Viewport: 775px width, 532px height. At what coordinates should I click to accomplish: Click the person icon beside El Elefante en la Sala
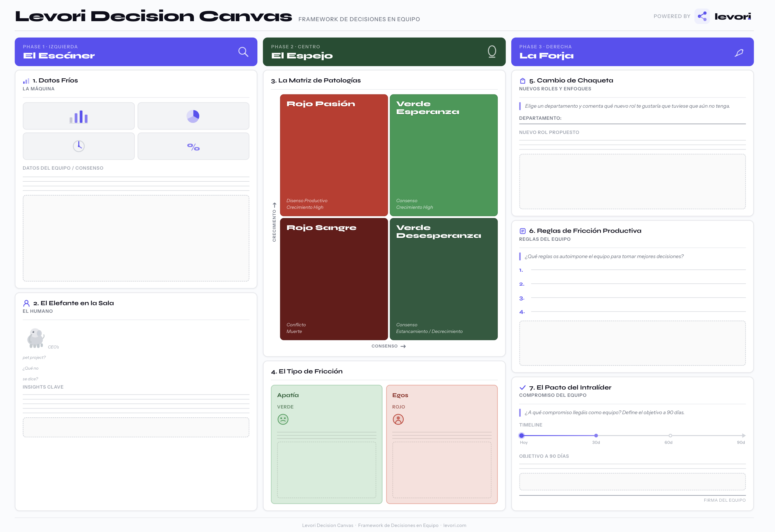[26, 303]
